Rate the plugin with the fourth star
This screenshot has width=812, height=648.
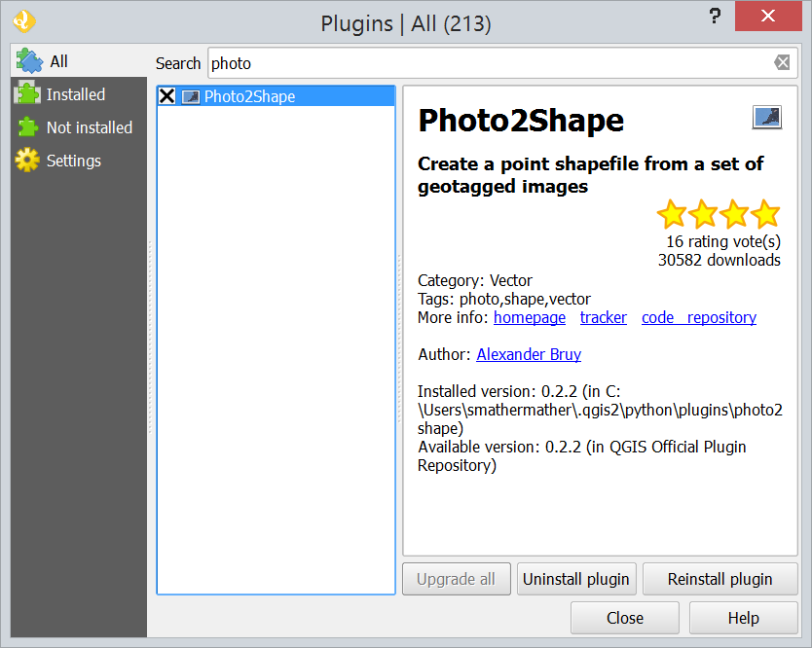click(x=765, y=214)
